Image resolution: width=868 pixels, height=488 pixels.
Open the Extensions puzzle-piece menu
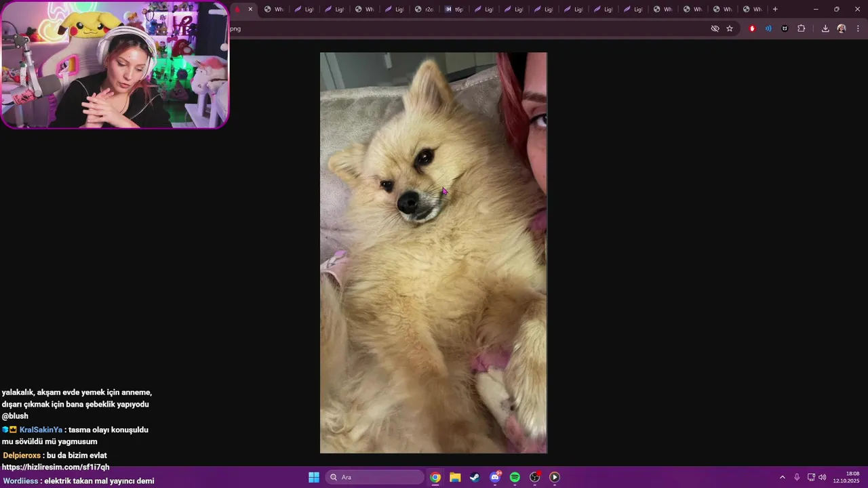click(802, 28)
